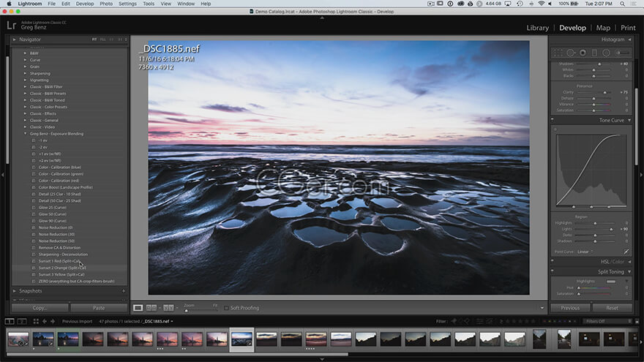Open macOS Spotlight search
644x362 pixels.
click(x=623, y=4)
